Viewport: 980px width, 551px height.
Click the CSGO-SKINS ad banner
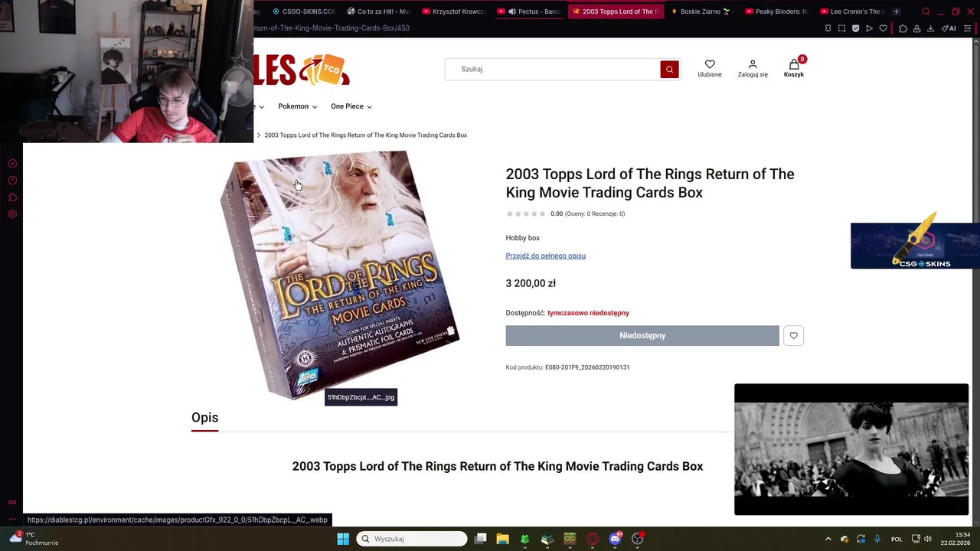[x=915, y=246]
